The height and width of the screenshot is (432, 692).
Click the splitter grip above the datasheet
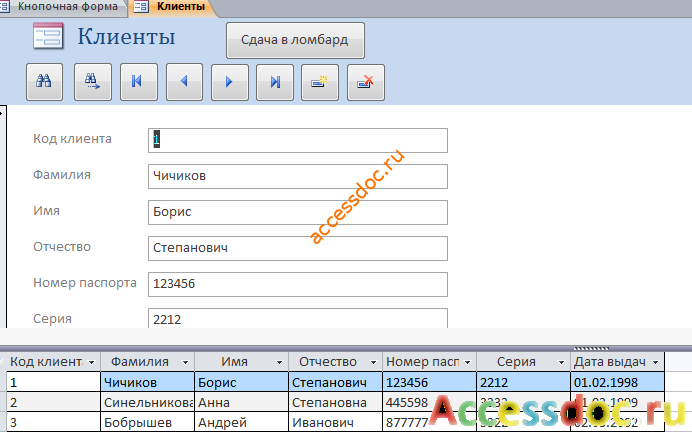(591, 349)
